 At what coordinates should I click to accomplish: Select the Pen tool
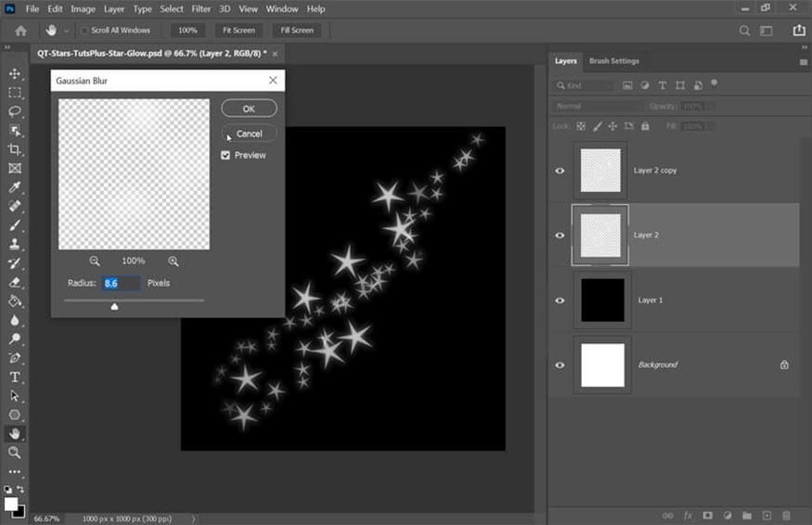click(15, 358)
